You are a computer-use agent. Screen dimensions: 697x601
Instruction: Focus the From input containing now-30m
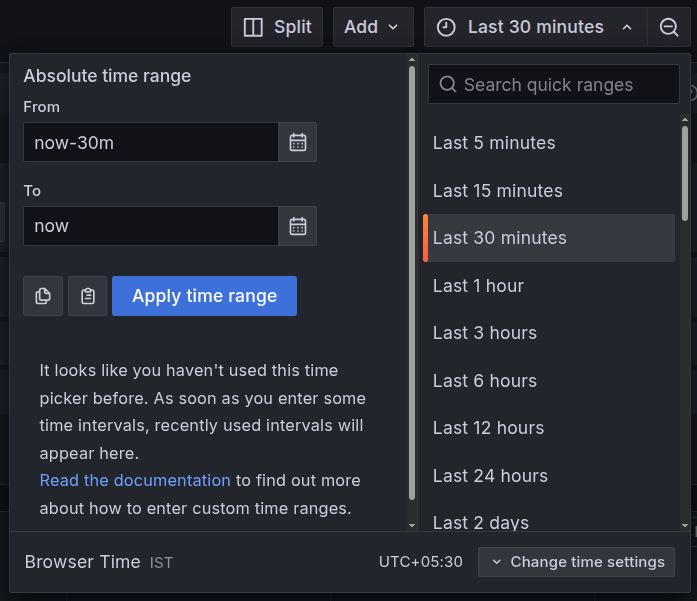click(150, 142)
